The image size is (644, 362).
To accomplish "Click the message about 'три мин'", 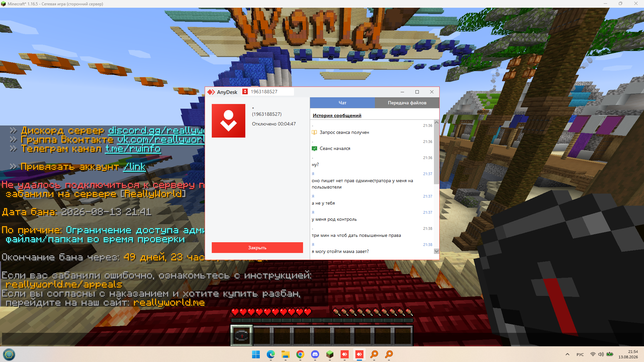I will click(356, 236).
